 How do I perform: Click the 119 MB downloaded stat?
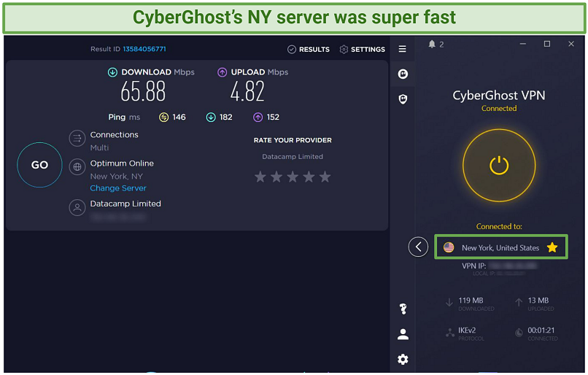(471, 301)
